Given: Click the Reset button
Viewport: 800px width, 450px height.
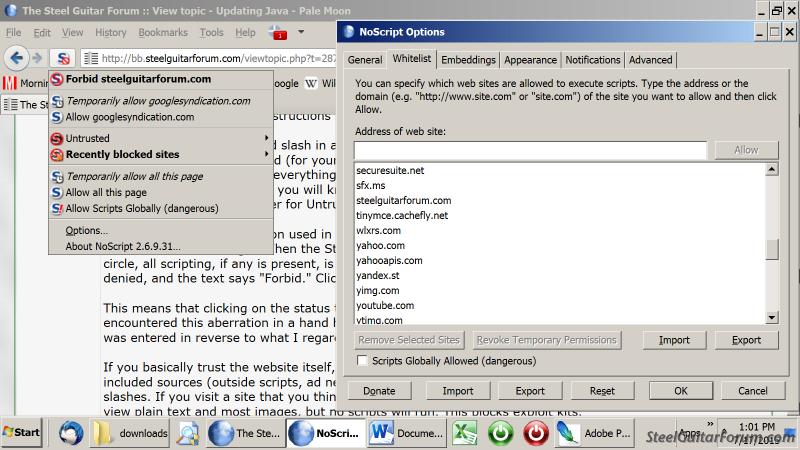Looking at the screenshot, I should (602, 391).
